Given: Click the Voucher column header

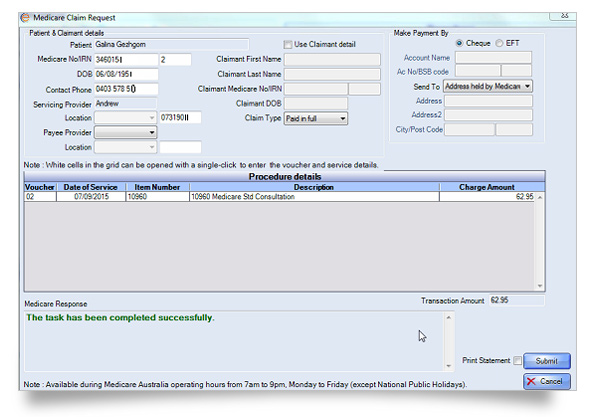Looking at the screenshot, I should point(40,187).
